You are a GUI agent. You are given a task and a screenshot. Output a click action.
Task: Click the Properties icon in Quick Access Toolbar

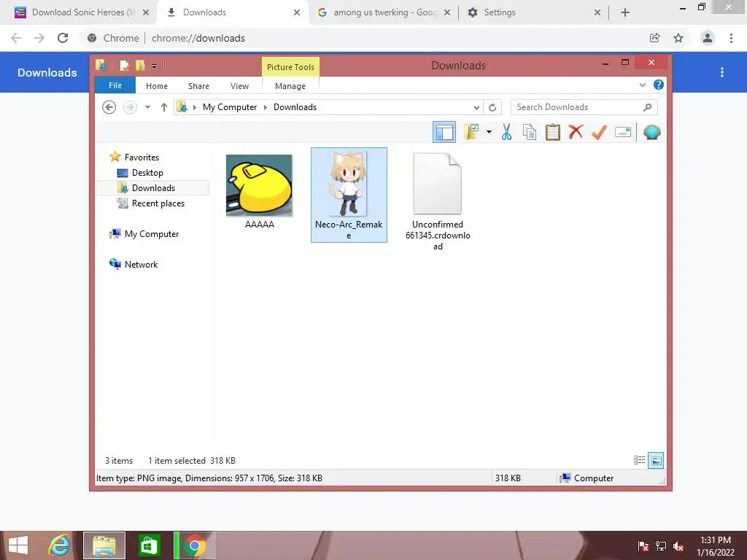coord(124,65)
